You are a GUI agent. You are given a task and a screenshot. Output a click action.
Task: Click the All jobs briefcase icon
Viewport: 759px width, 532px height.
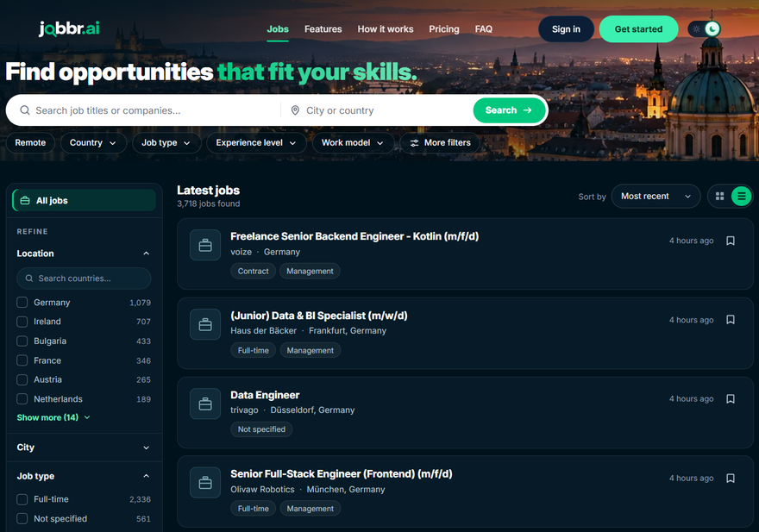25,200
